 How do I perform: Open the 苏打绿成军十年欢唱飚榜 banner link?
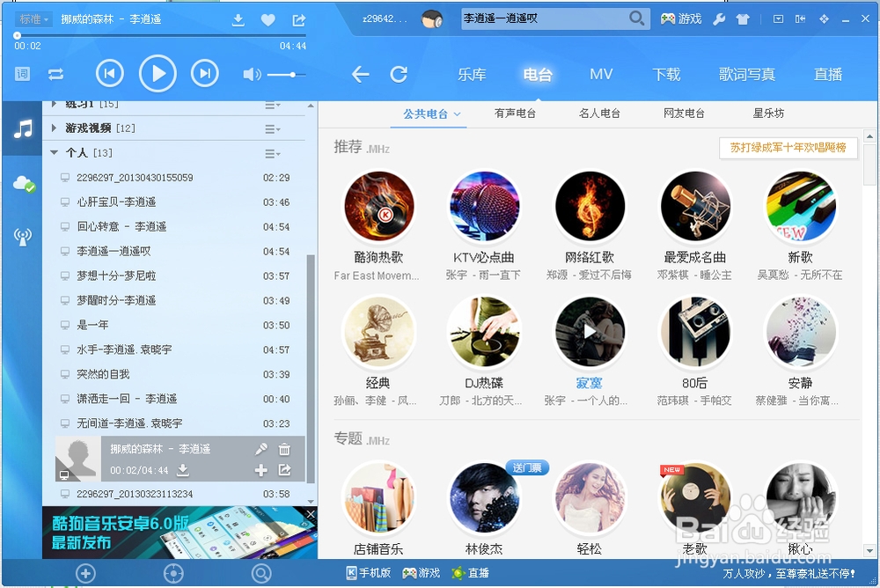[788, 148]
